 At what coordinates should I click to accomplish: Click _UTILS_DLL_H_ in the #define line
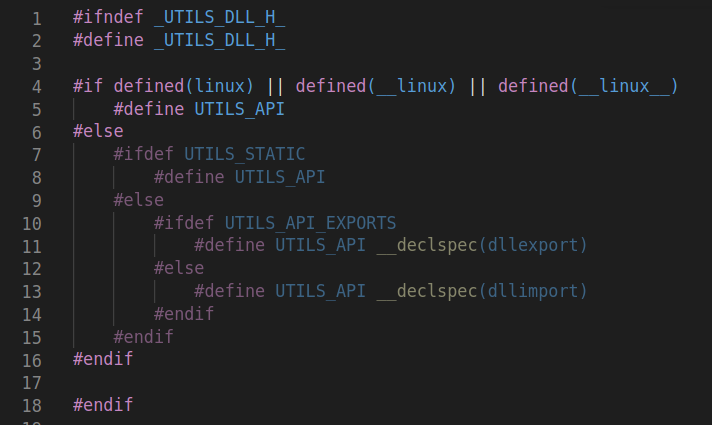point(219,40)
